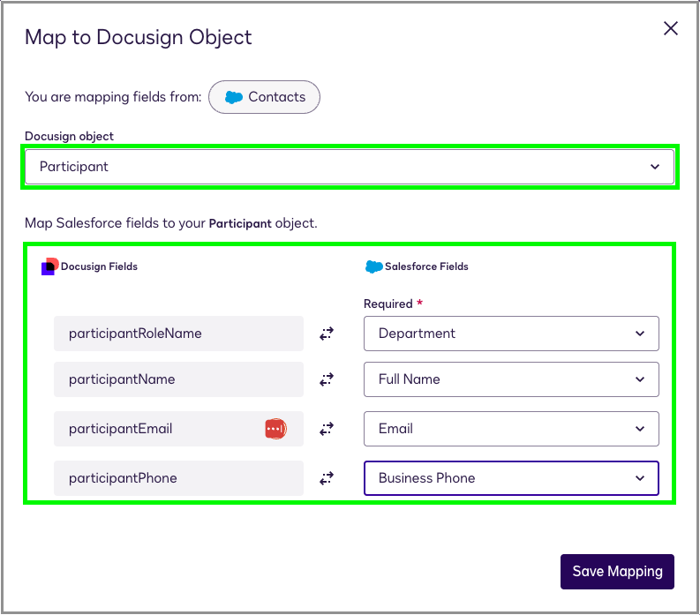Screen dimensions: 700x615
Task: Click the Docusign logo next to Docusign Fields
Action: coord(49,266)
